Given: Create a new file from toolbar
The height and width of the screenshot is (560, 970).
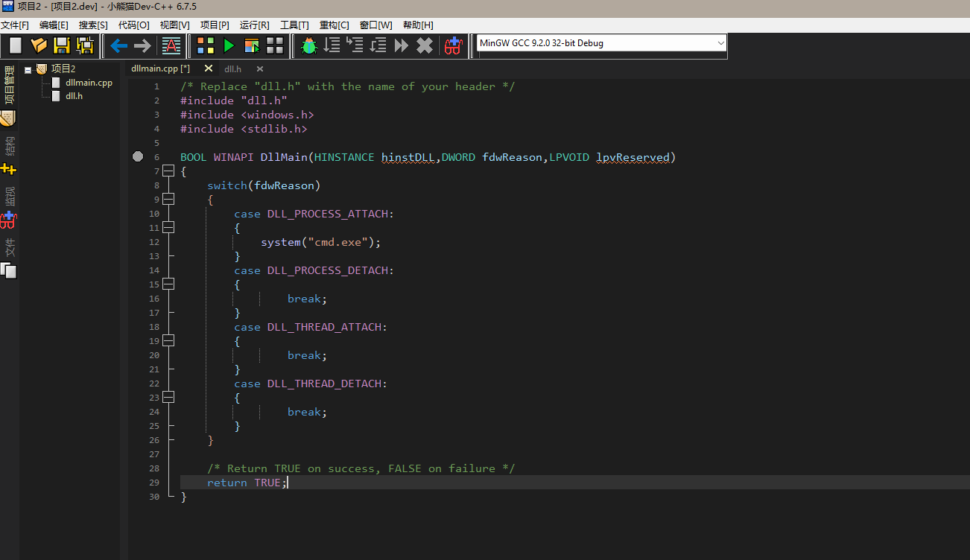Looking at the screenshot, I should click(x=16, y=46).
